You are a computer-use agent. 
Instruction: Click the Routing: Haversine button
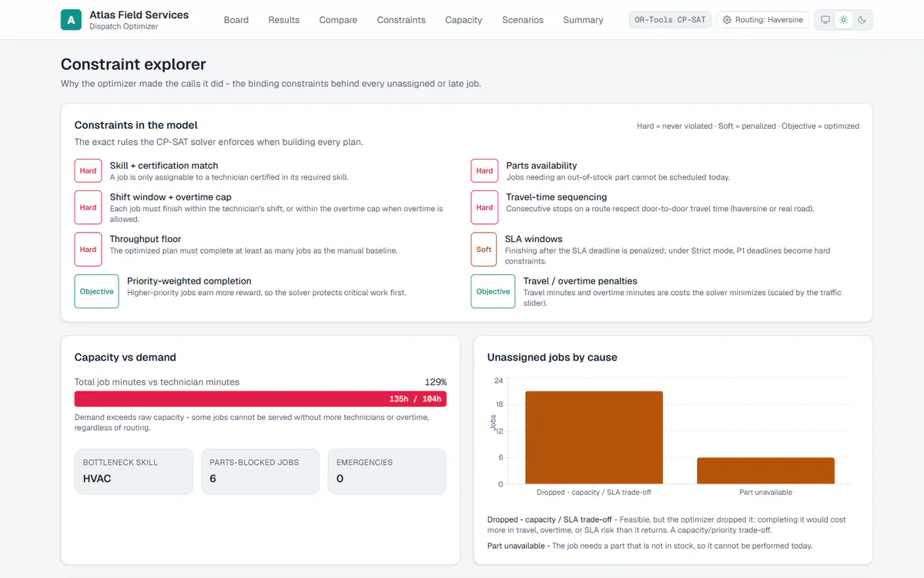pyautogui.click(x=762, y=20)
